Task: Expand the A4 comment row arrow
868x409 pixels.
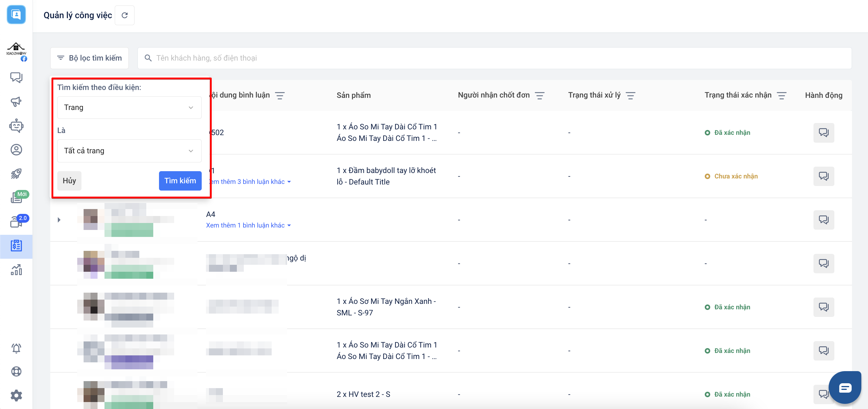Action: coord(59,220)
